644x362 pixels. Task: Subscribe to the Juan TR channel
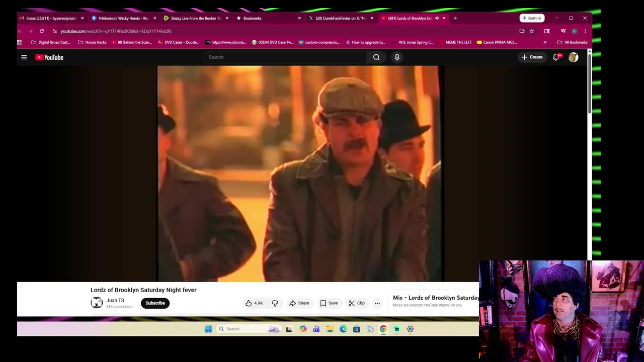[x=155, y=303]
